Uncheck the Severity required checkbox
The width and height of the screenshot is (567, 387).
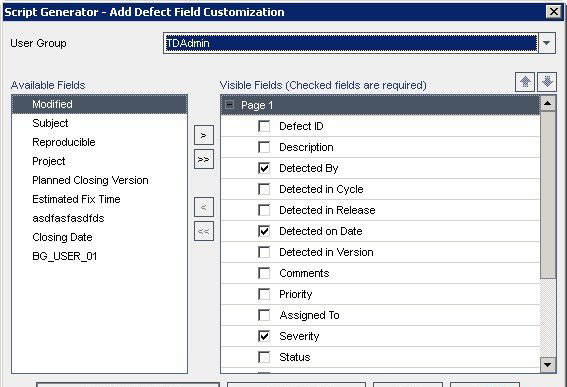click(264, 336)
